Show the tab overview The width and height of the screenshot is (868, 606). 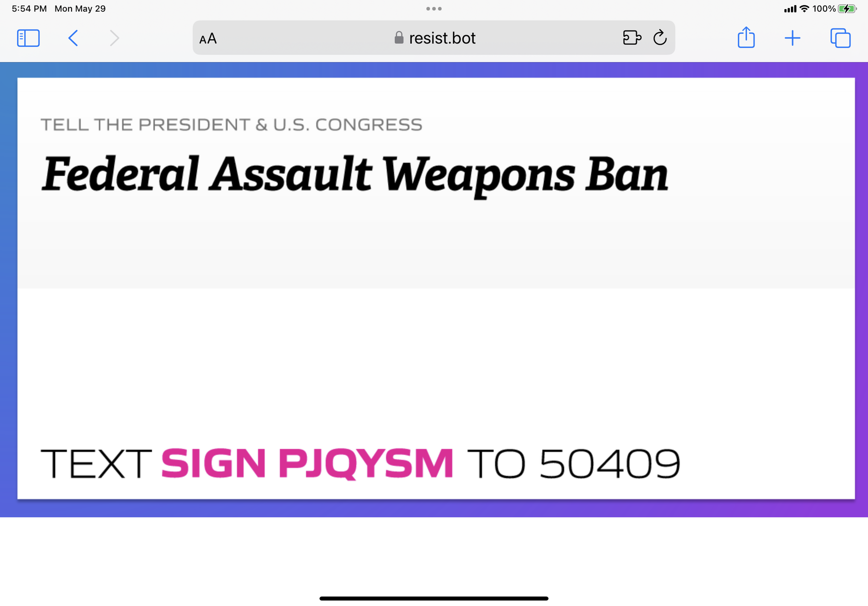tap(840, 38)
